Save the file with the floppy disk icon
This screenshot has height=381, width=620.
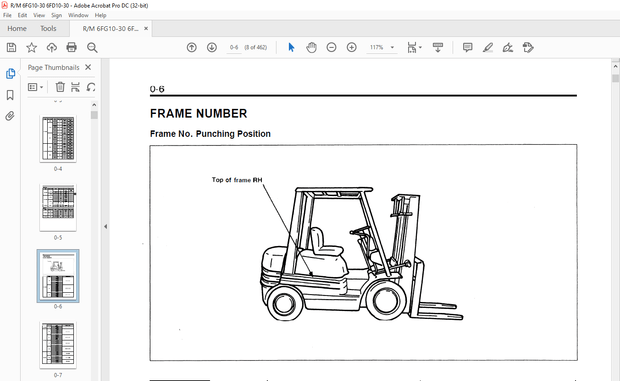pos(11,48)
